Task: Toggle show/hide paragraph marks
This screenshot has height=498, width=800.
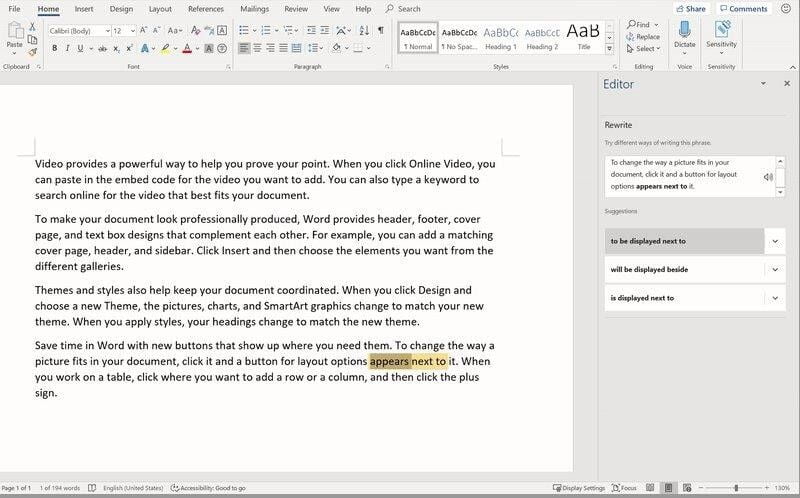Action: pyautogui.click(x=380, y=30)
